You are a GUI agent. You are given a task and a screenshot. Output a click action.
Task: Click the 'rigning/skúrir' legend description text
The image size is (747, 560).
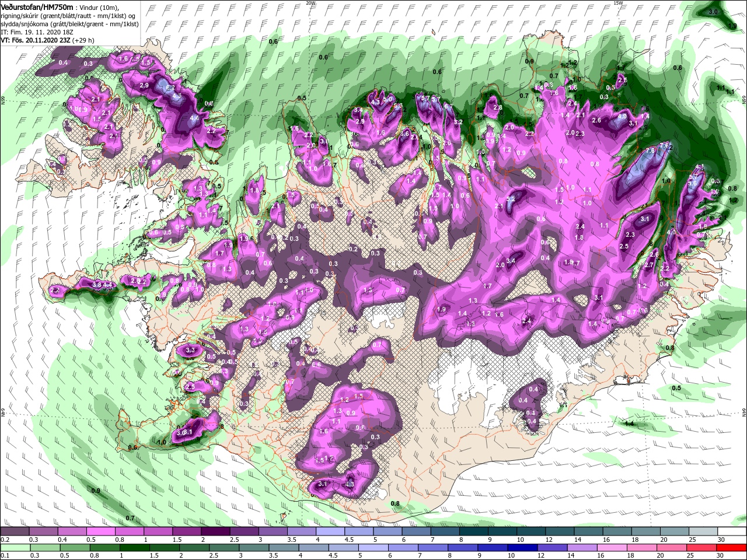point(21,15)
